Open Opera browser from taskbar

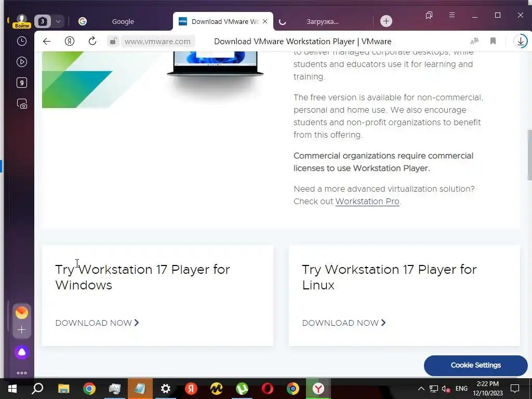[x=268, y=389]
